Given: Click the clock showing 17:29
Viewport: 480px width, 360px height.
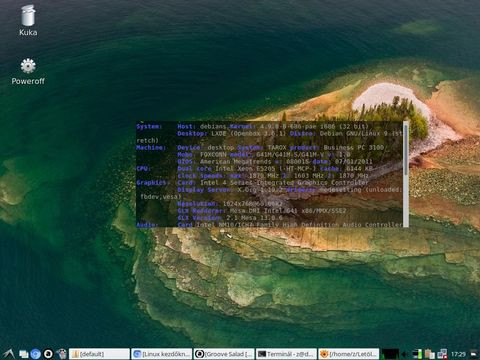Looking at the screenshot, I should (x=458, y=354).
